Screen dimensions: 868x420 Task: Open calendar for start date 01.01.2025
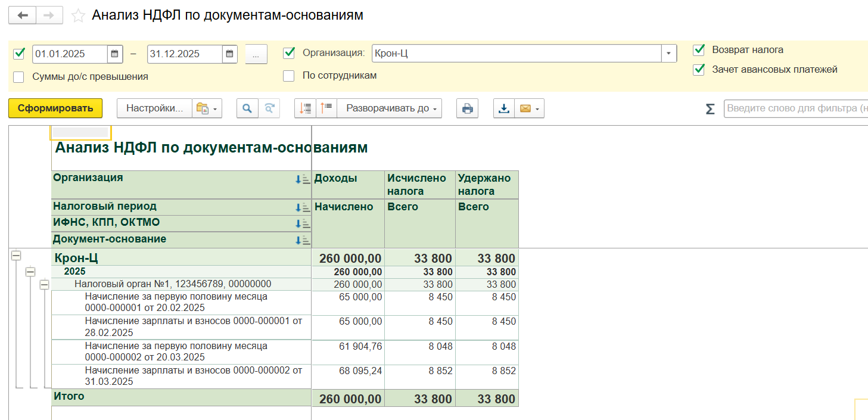pyautogui.click(x=115, y=54)
